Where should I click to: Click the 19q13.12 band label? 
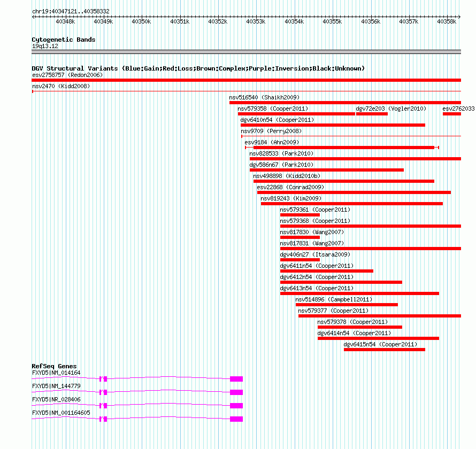point(45,46)
